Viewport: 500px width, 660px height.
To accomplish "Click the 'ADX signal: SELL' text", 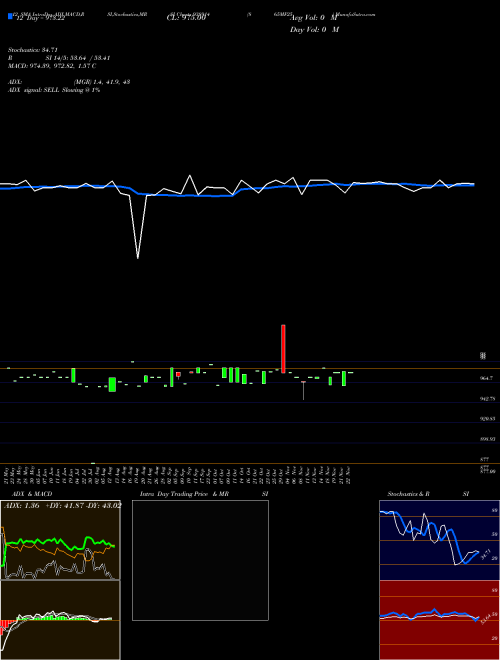I will (54, 90).
